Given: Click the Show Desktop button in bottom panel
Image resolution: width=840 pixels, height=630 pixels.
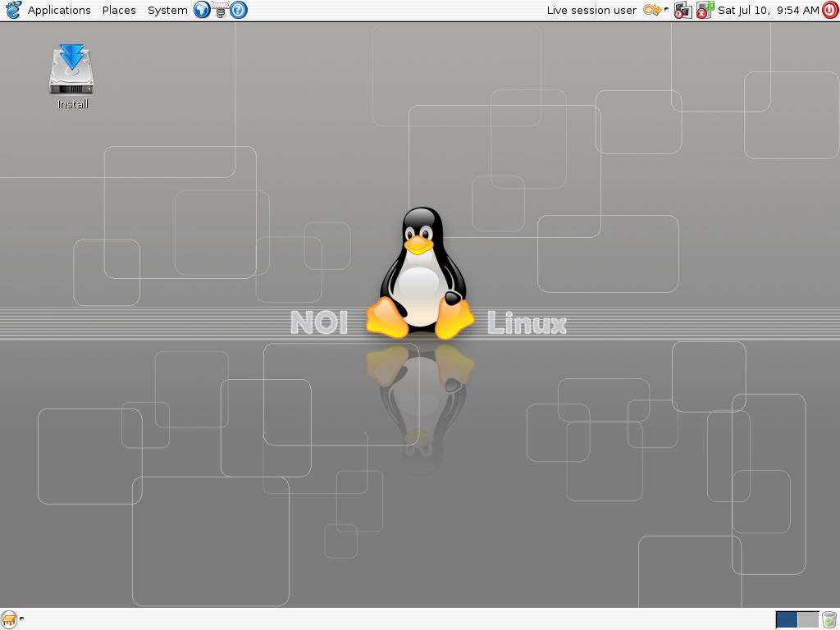Looking at the screenshot, I should (x=9, y=620).
